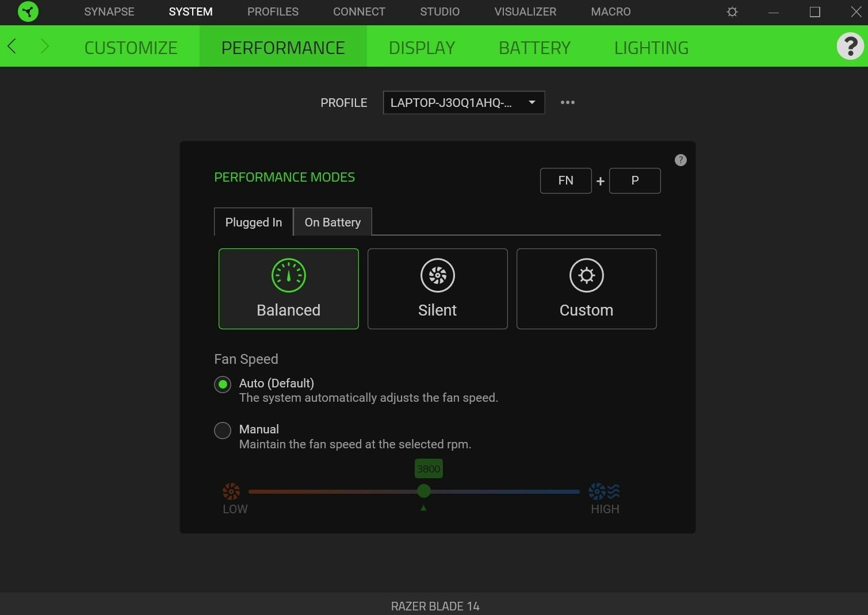The height and width of the screenshot is (615, 868).
Task: Click the Fan Speed heading
Action: [x=246, y=359]
